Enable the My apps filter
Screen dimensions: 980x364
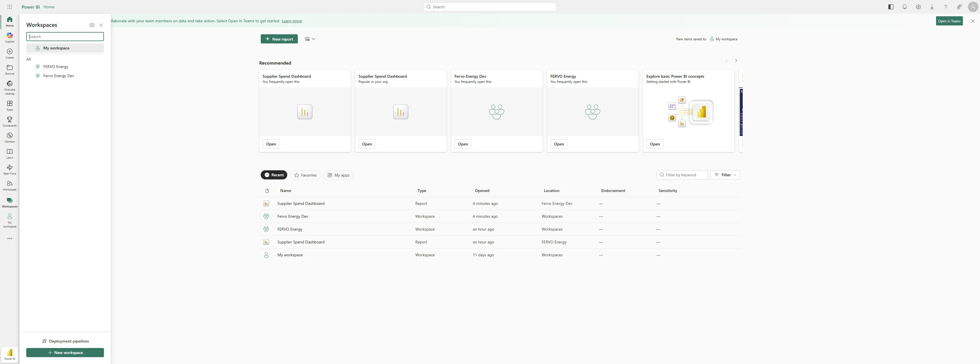(338, 175)
